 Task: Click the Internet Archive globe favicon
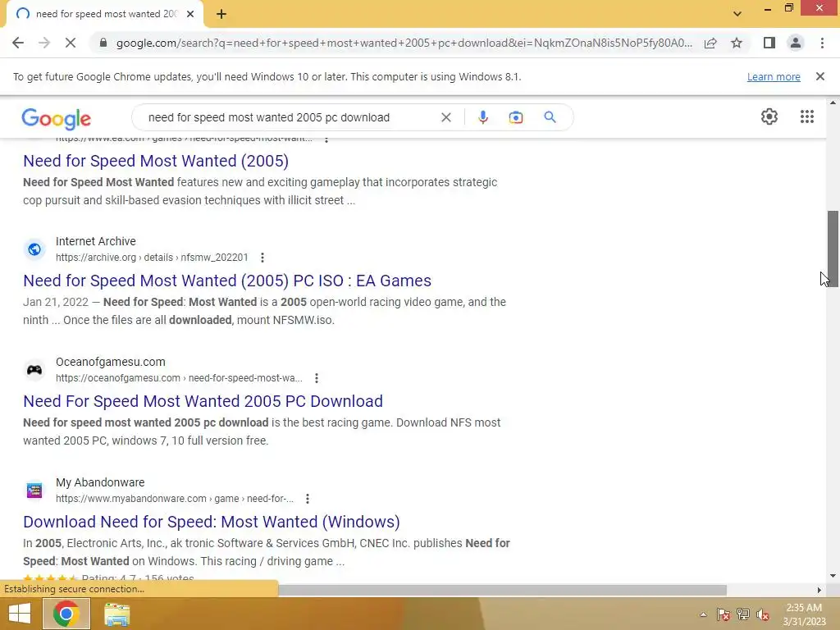coord(34,249)
